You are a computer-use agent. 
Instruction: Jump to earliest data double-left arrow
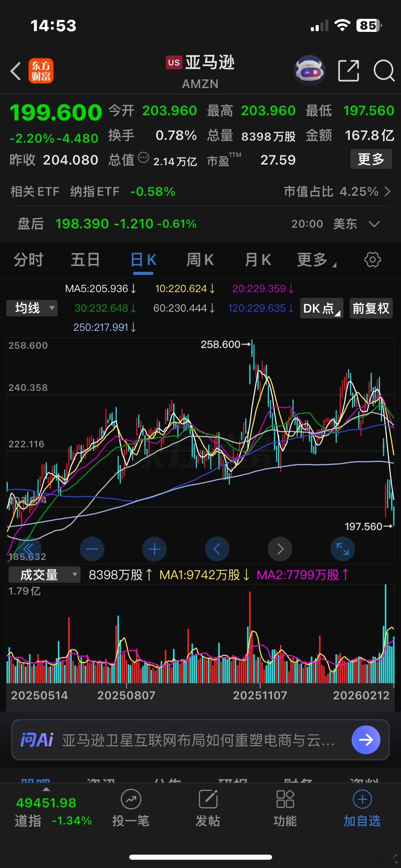pos(29,549)
